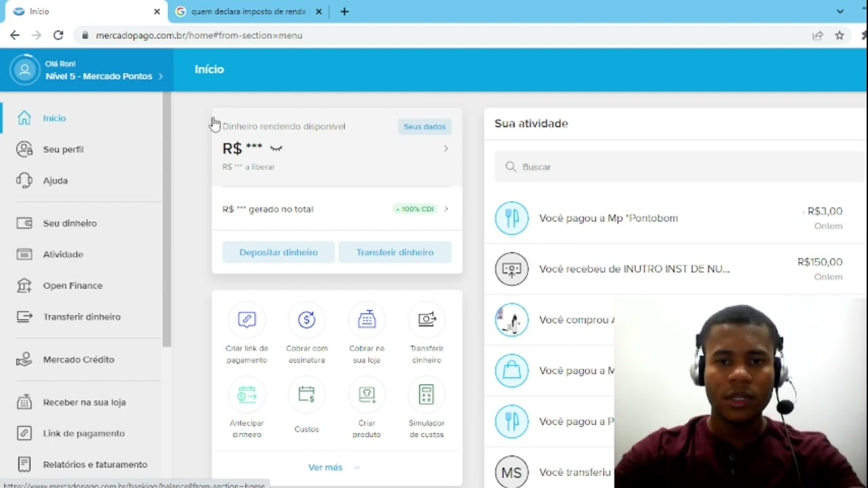
Task: Select Criar link de pagamento shortcut
Action: coord(247,334)
